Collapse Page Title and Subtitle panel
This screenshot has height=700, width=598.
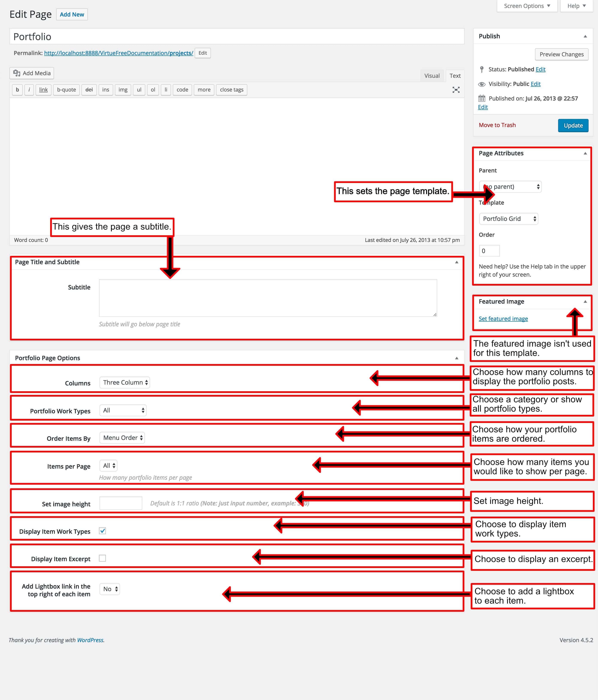[456, 262]
